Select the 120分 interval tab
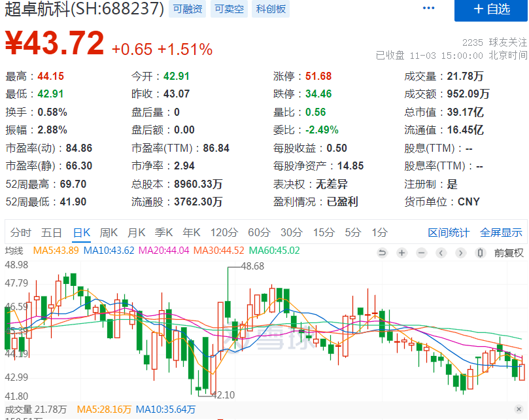The width and height of the screenshot is (529, 420). point(224,233)
